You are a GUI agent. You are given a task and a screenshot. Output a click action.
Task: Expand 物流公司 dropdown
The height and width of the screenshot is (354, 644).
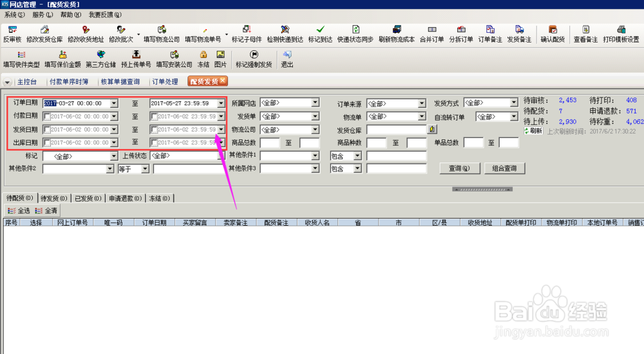[x=315, y=130]
